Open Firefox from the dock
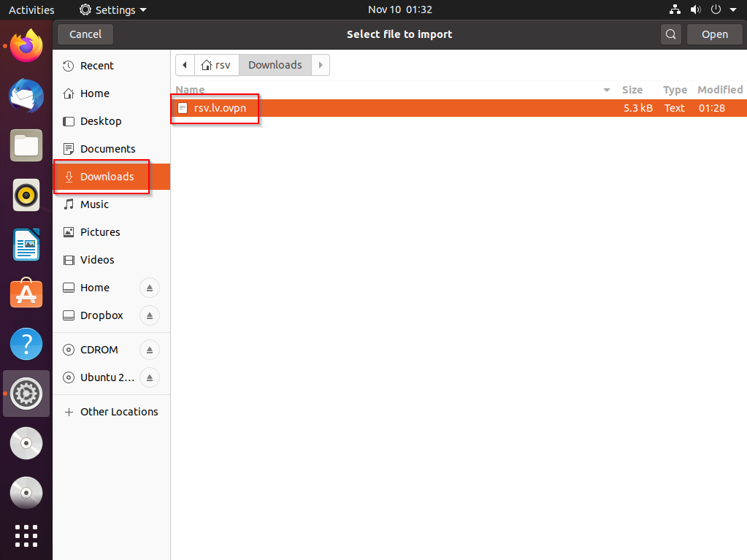This screenshot has width=747, height=560. [x=26, y=46]
